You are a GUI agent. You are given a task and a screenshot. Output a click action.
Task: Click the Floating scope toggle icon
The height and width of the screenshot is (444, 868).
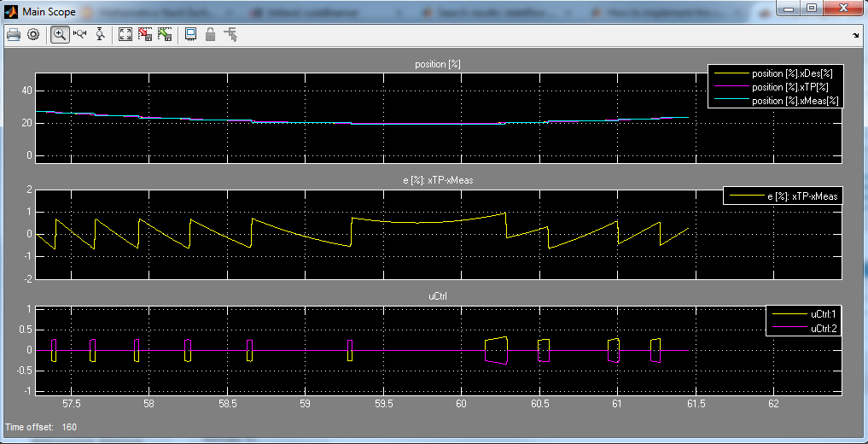click(190, 35)
